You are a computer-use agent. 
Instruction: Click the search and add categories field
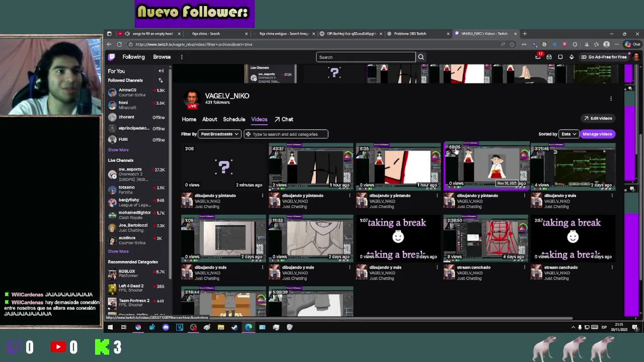(x=286, y=134)
